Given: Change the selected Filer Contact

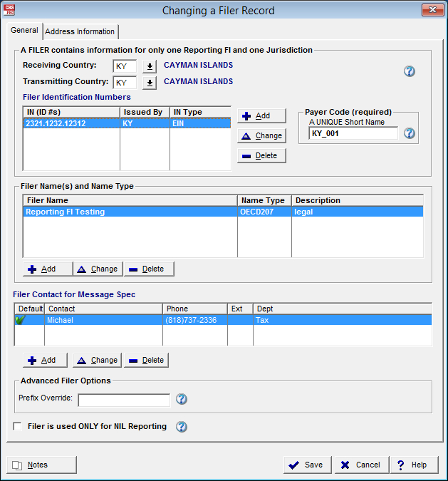Looking at the screenshot, I should pyautogui.click(x=97, y=360).
